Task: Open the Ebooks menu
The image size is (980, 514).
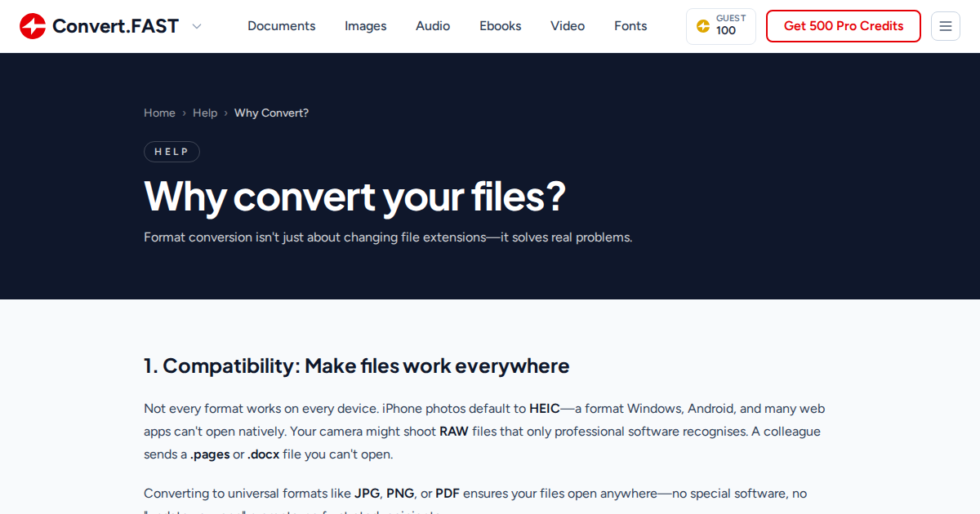Action: point(501,26)
